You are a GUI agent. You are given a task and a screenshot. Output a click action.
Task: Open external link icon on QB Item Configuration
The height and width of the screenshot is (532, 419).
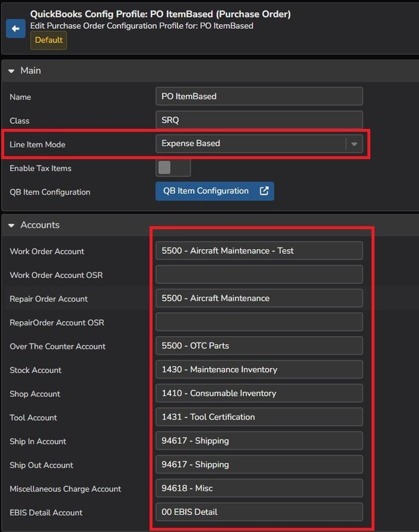(x=264, y=191)
